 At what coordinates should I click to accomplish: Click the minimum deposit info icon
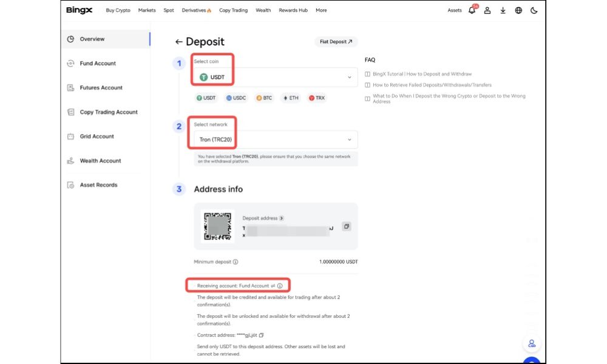click(x=236, y=262)
